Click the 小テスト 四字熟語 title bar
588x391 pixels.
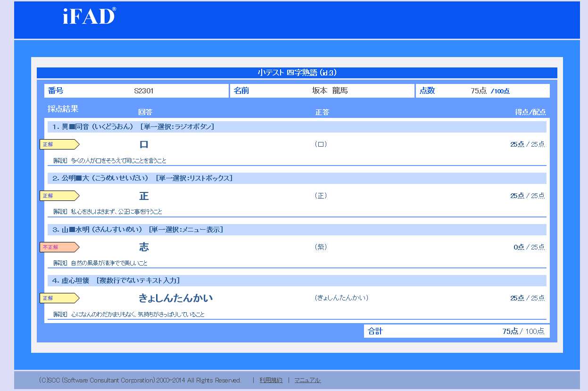297,73
